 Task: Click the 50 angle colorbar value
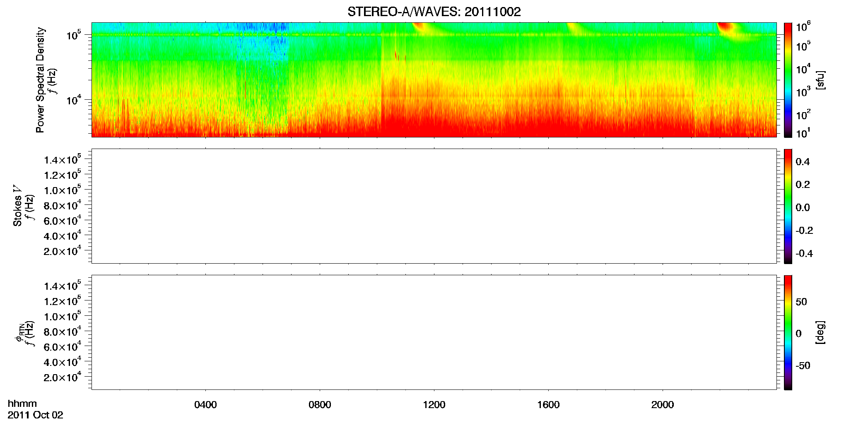[801, 302]
